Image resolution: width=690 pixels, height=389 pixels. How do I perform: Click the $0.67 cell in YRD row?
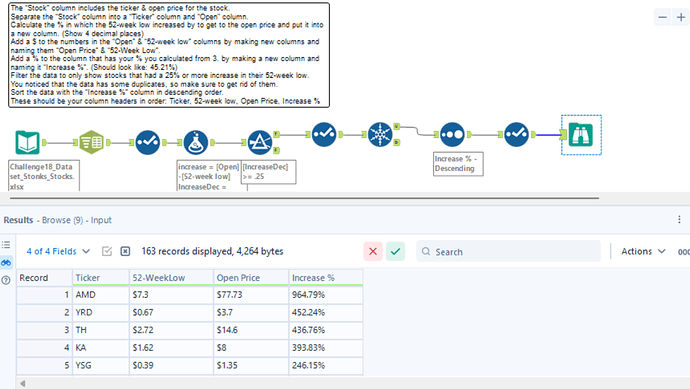pyautogui.click(x=172, y=312)
